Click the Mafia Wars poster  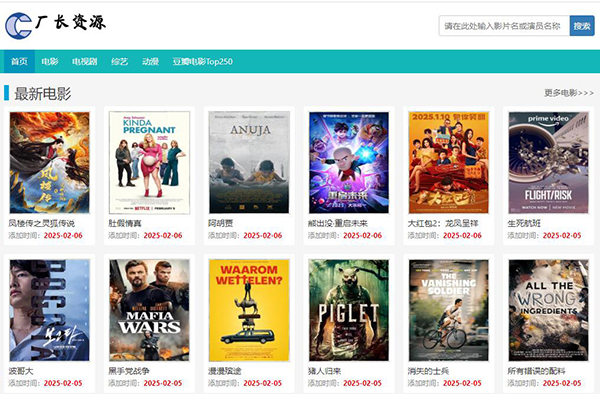tap(149, 310)
